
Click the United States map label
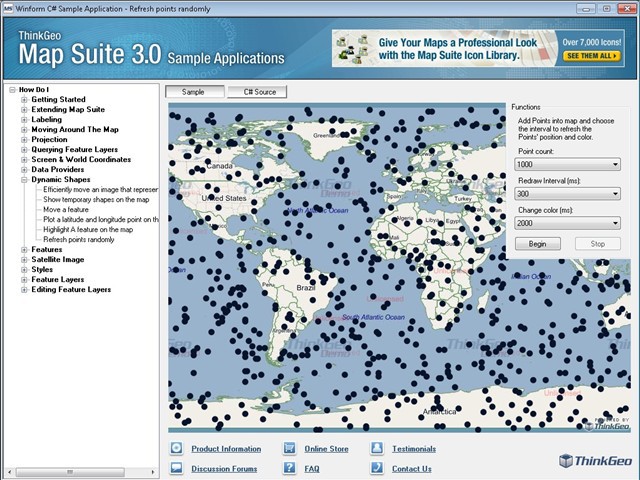(224, 198)
